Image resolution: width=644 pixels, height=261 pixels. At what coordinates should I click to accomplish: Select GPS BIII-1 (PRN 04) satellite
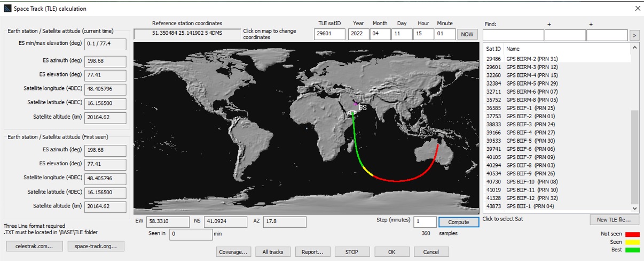[x=530, y=206]
